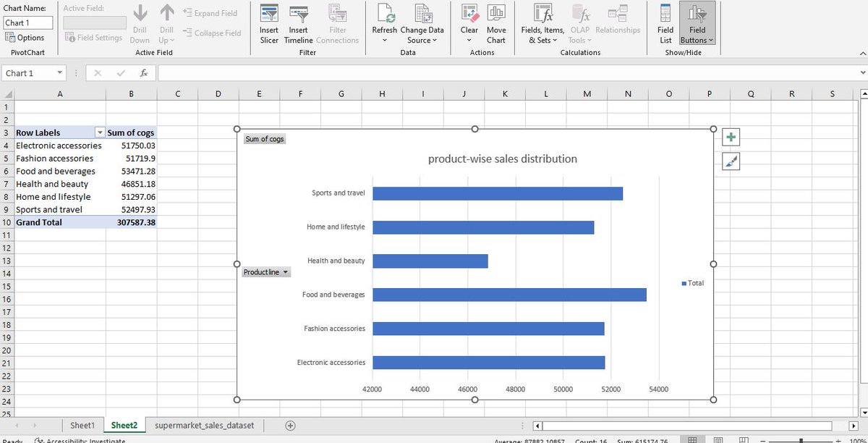The image size is (868, 443).
Task: Select row header 12
Action: coord(7,248)
